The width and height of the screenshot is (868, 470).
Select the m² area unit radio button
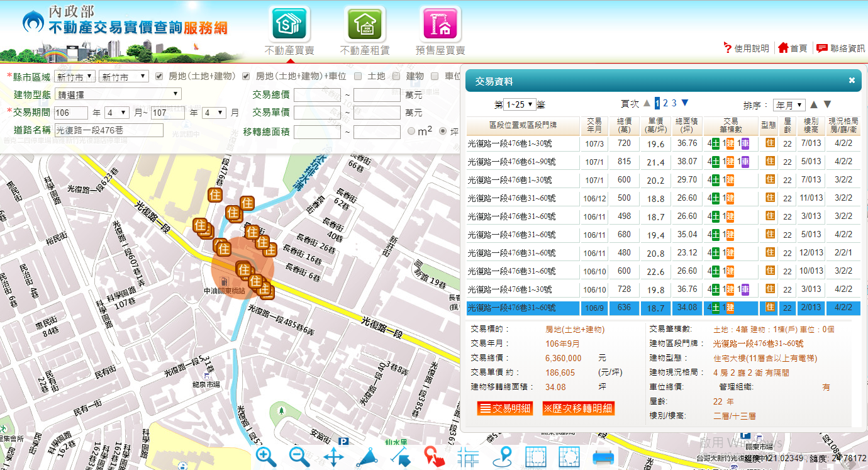pos(411,131)
